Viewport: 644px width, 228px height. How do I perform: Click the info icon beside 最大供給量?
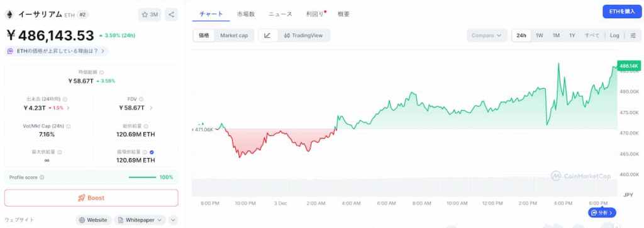click(60, 152)
